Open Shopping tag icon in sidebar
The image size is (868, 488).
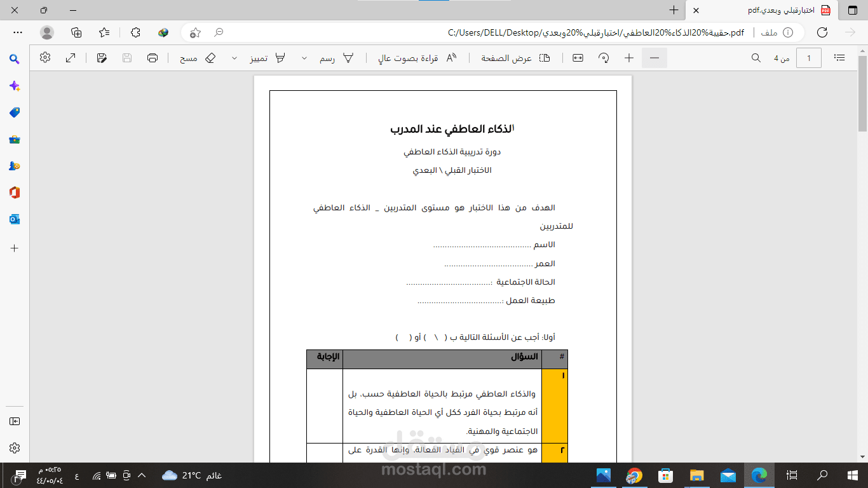15,112
